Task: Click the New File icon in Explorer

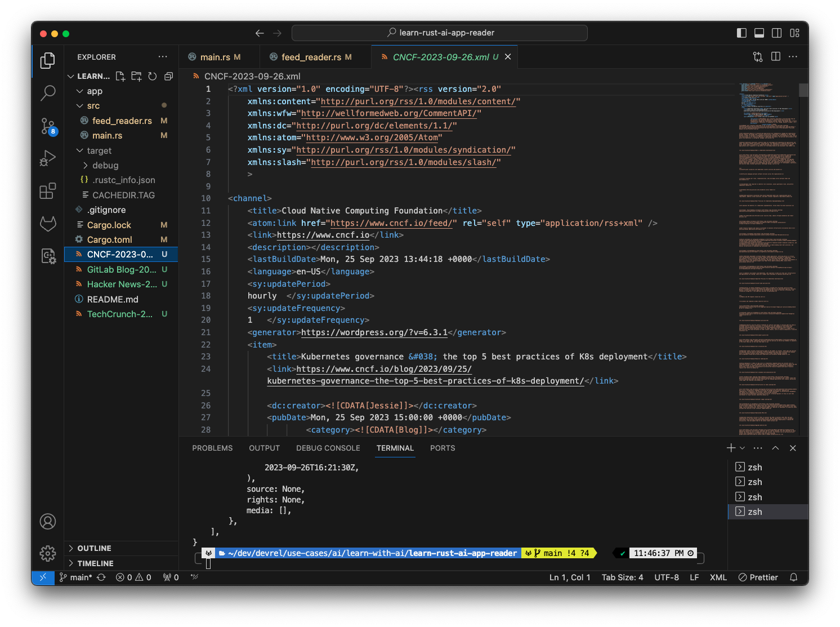Action: tap(120, 76)
